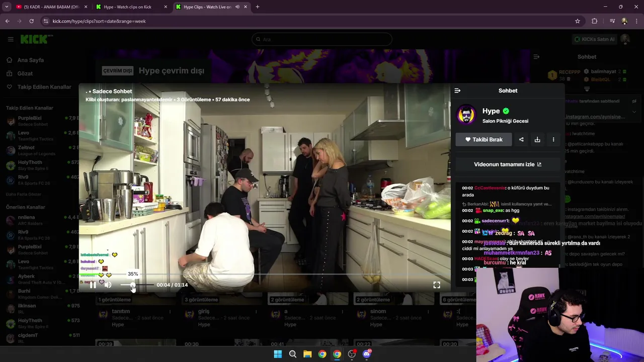Viewport: 644px width, 362px height.
Task: Open Takip Edilen Kanallar in sidebar
Action: point(44,87)
